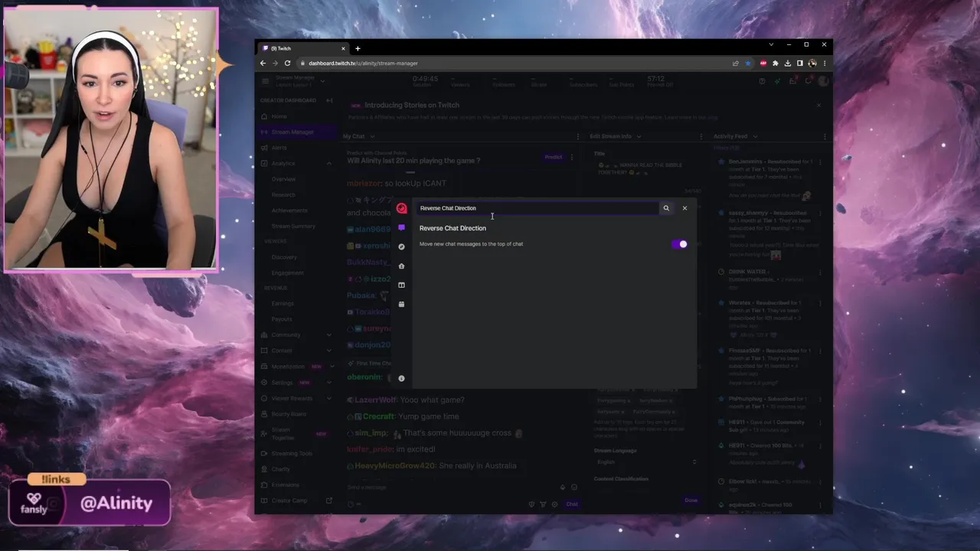Go forward in browser history

pos(275,64)
